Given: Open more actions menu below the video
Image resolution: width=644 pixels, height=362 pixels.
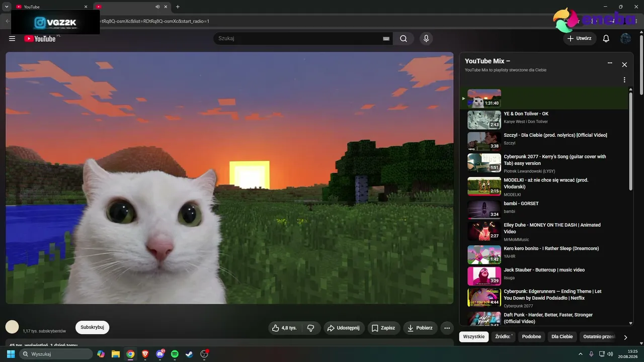Looking at the screenshot, I should 447,328.
